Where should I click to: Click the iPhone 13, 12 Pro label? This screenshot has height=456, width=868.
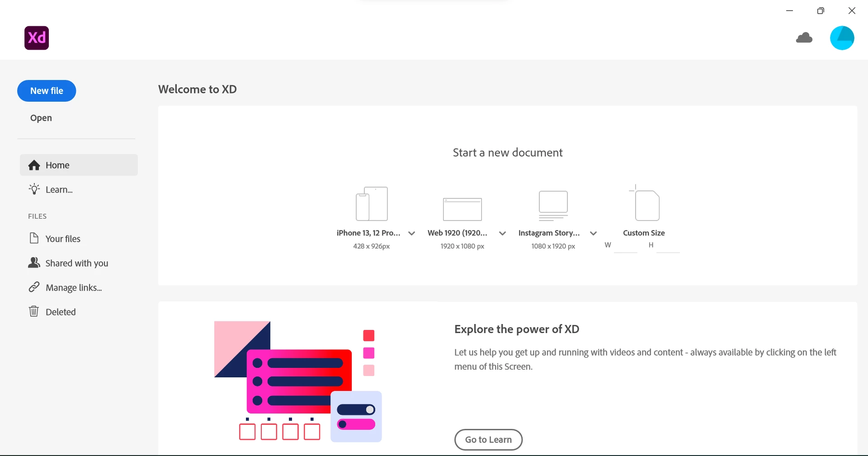[368, 233]
